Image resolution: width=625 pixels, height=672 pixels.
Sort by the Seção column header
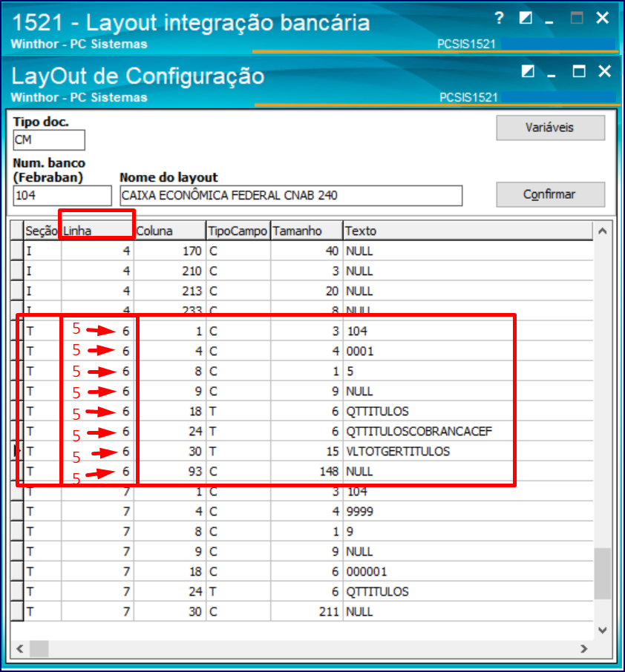[x=42, y=231]
